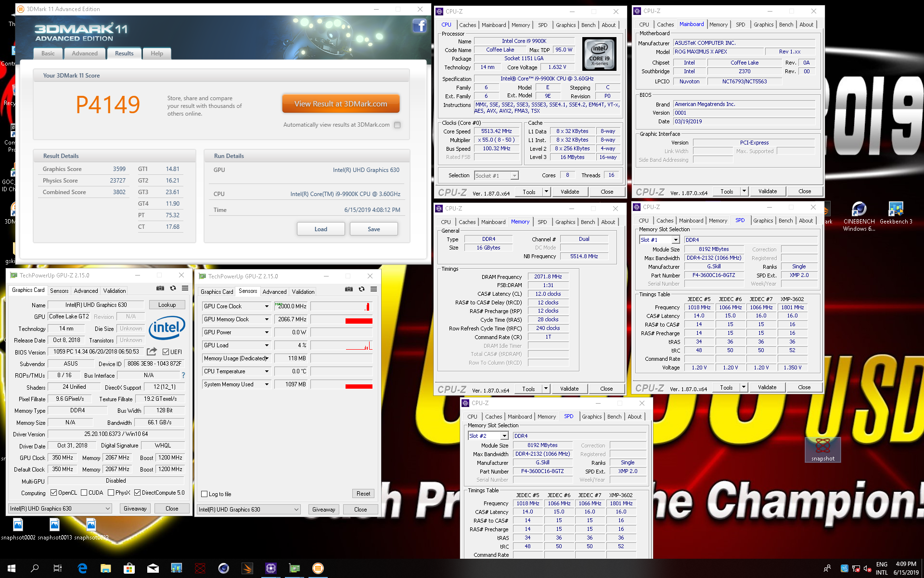Open hamburger menu in GPU-Z Sensors window
This screenshot has width=924, height=578.
pyautogui.click(x=373, y=289)
